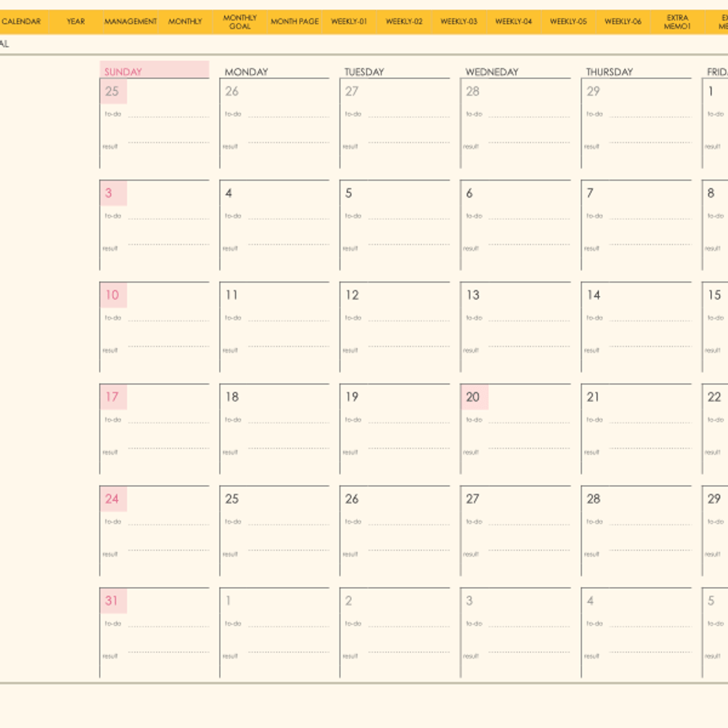Screen dimensions: 728x728
Task: Select the grayed Sunday date 25
Action: (x=113, y=91)
